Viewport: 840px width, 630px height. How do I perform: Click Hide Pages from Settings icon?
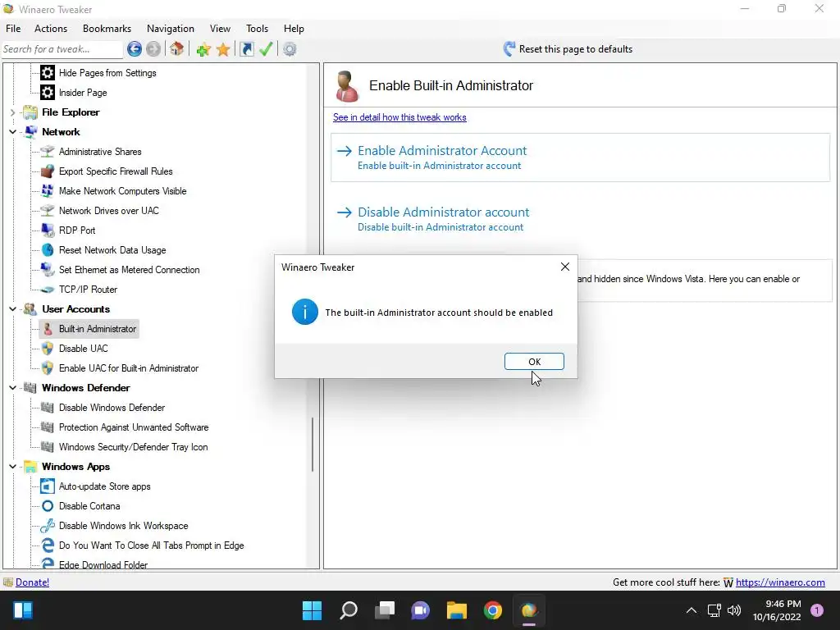pyautogui.click(x=48, y=73)
